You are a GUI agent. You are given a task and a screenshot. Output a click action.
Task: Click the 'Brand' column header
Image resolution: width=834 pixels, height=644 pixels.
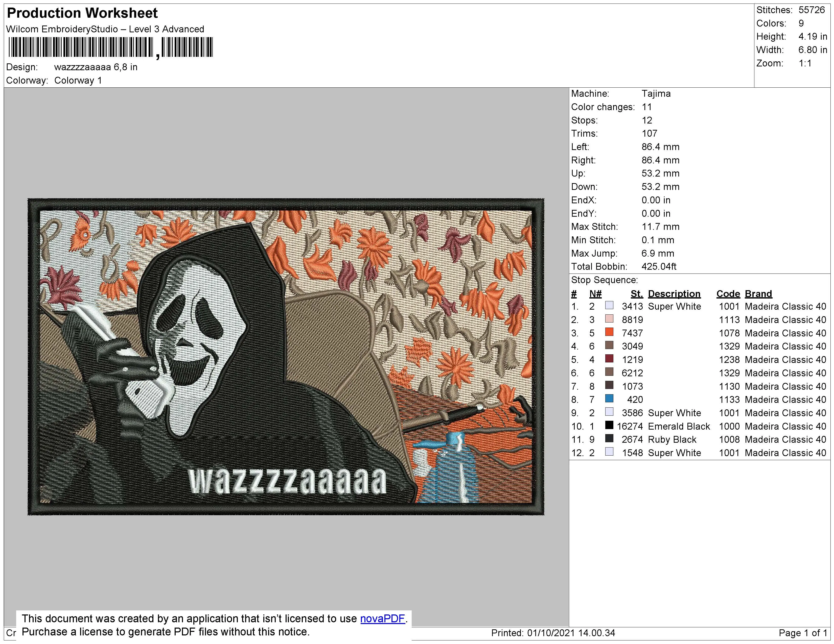click(758, 294)
